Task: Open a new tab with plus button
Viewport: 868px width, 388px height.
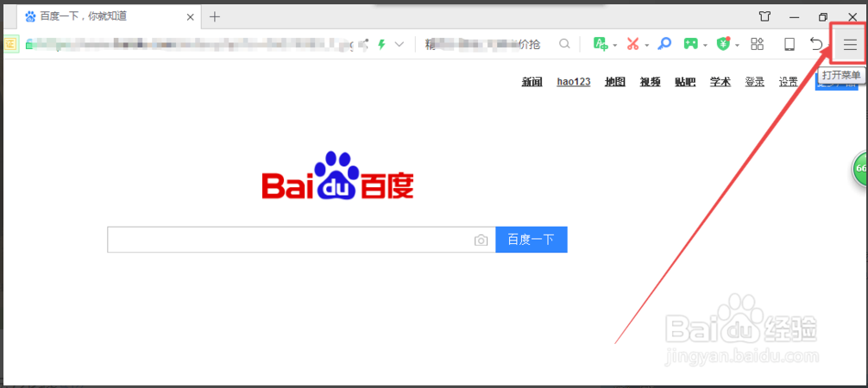Action: [x=214, y=16]
